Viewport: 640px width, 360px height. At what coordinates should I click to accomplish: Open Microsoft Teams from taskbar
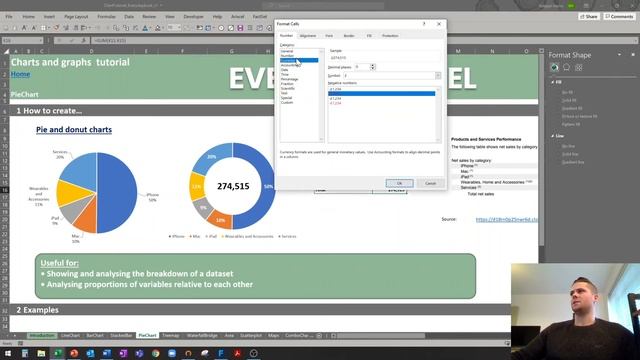click(139, 353)
